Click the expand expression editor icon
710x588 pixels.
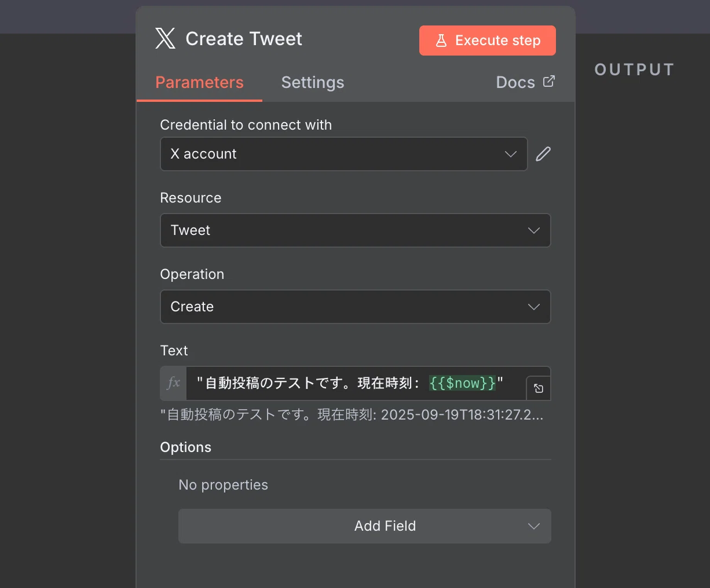pos(539,388)
